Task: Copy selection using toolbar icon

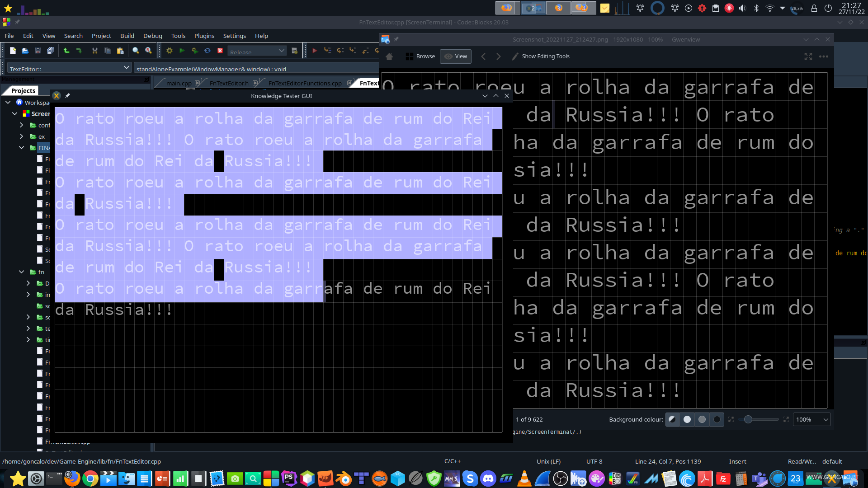Action: [108, 51]
